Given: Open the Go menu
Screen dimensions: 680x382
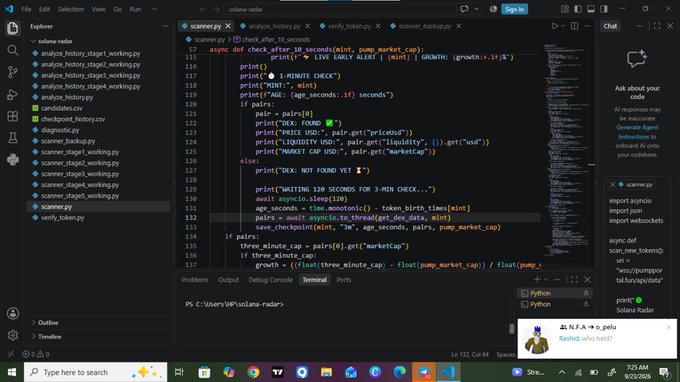Looking at the screenshot, I should [118, 9].
